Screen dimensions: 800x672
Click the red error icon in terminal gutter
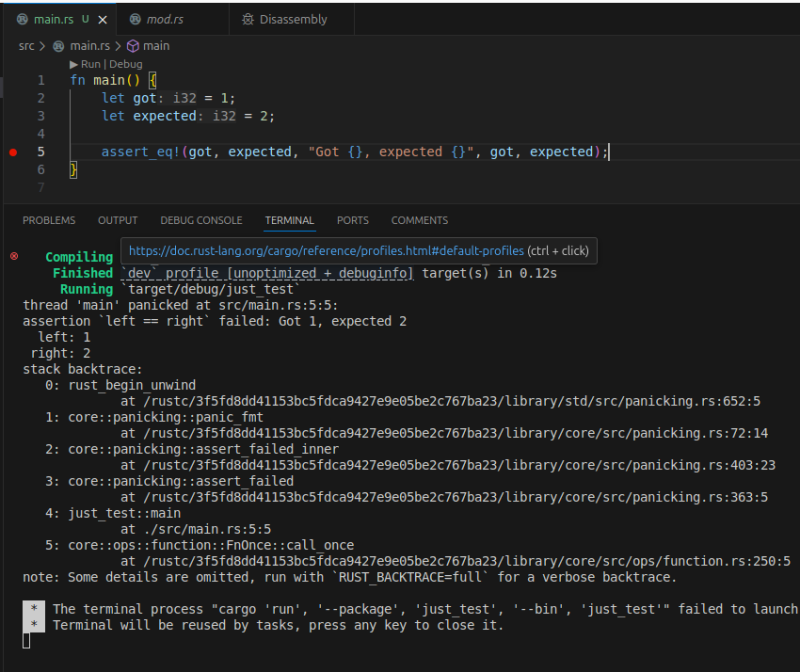coord(14,256)
